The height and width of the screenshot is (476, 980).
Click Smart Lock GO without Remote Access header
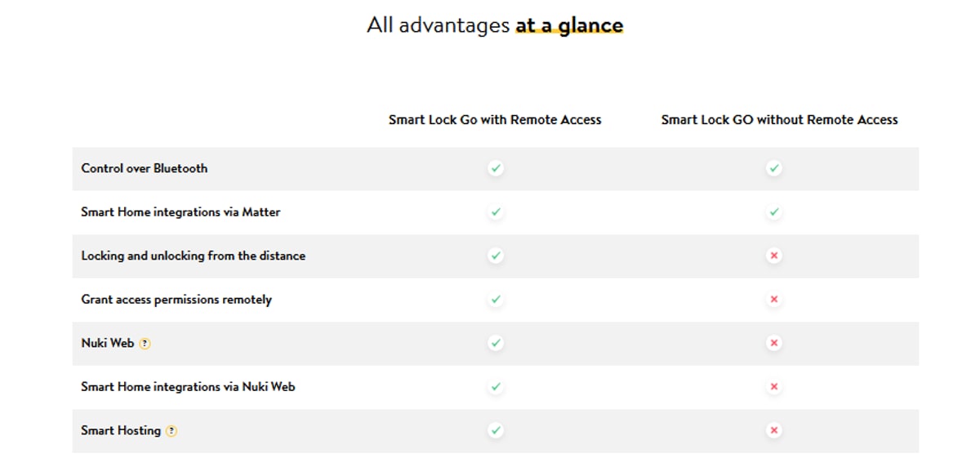[779, 120]
